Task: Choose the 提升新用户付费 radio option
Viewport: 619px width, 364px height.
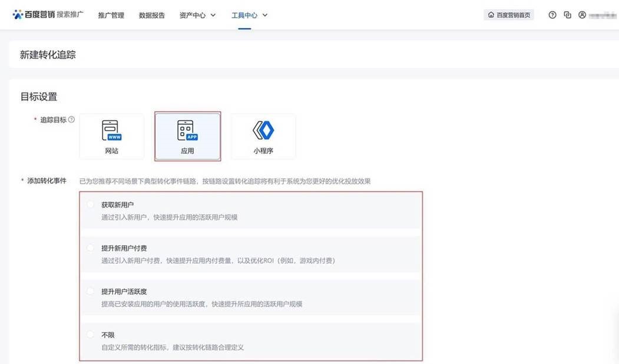Action: pos(90,248)
